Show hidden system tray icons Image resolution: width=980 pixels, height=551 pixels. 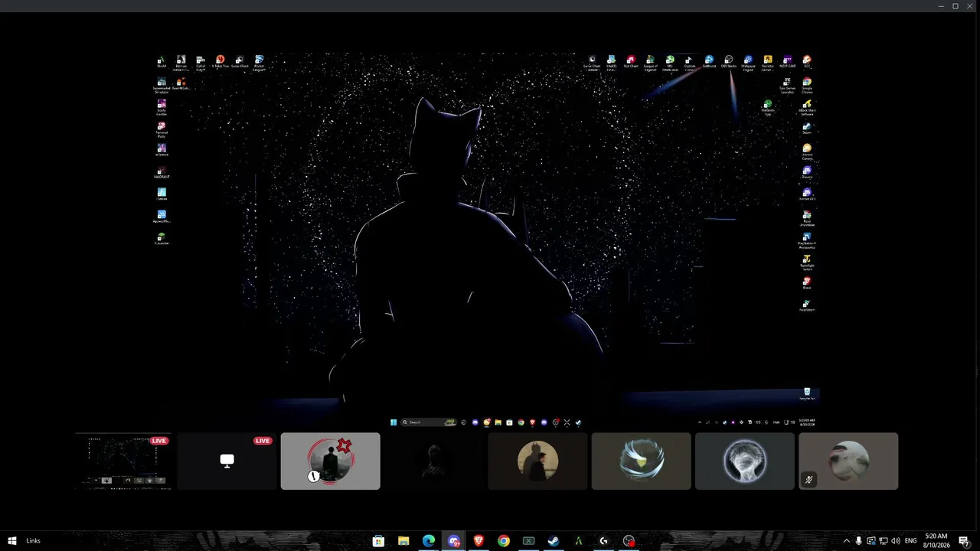[846, 541]
